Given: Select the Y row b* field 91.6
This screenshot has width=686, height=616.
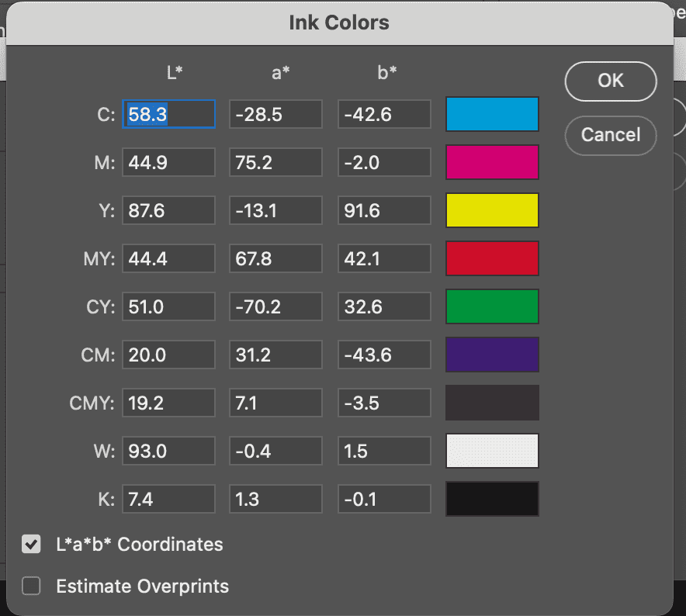Looking at the screenshot, I should pos(384,210).
